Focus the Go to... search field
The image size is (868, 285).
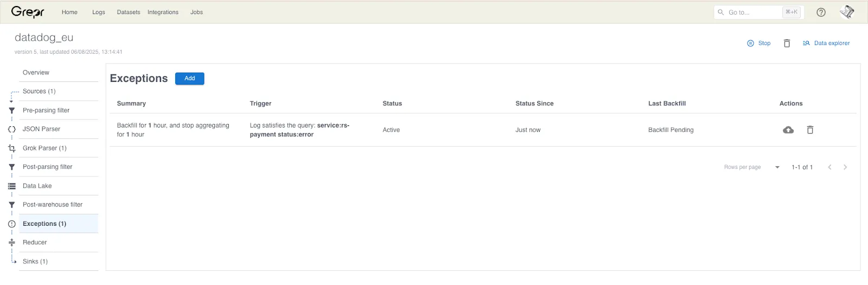[758, 12]
